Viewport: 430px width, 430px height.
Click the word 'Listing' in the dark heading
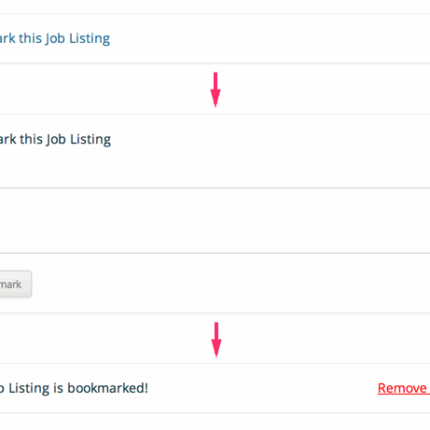click(x=90, y=139)
